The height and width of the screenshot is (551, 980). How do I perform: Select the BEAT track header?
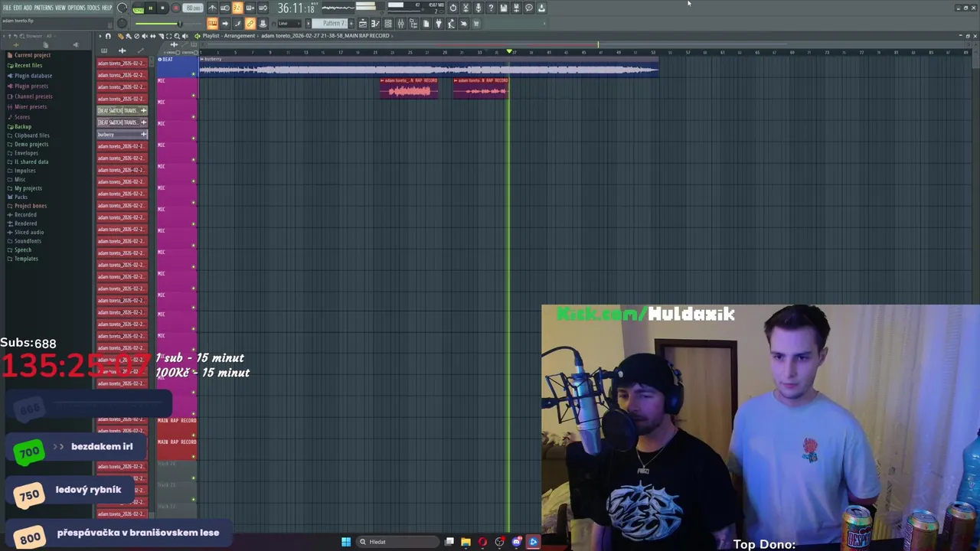tap(176, 66)
